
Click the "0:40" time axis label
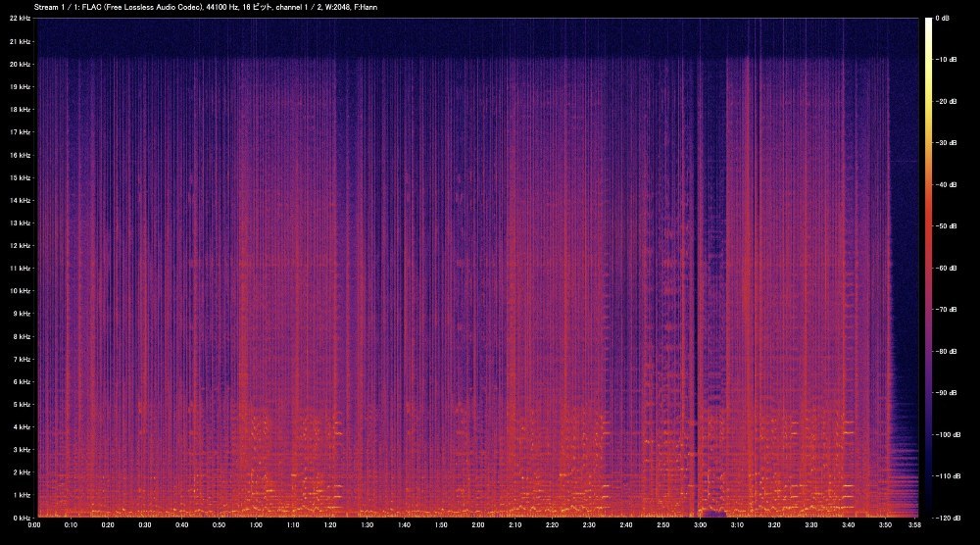point(182,525)
